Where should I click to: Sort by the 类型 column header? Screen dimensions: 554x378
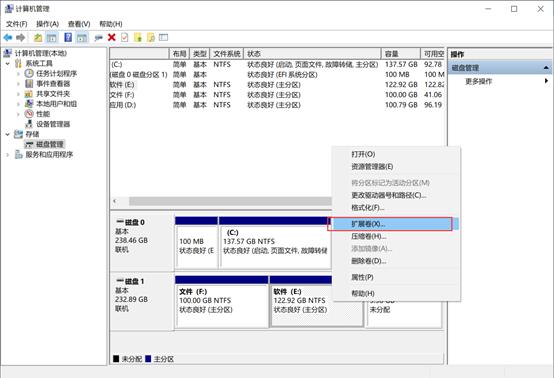coord(200,54)
